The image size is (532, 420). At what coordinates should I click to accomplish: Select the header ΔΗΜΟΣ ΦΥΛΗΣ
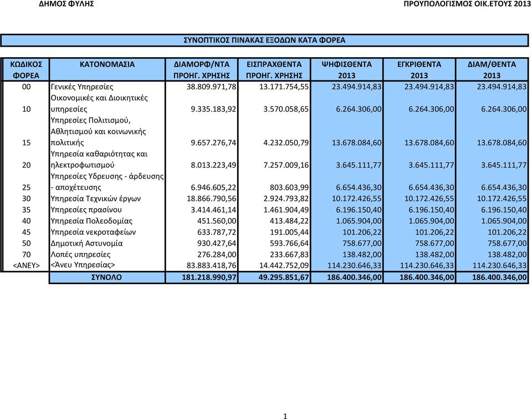pos(66,4)
